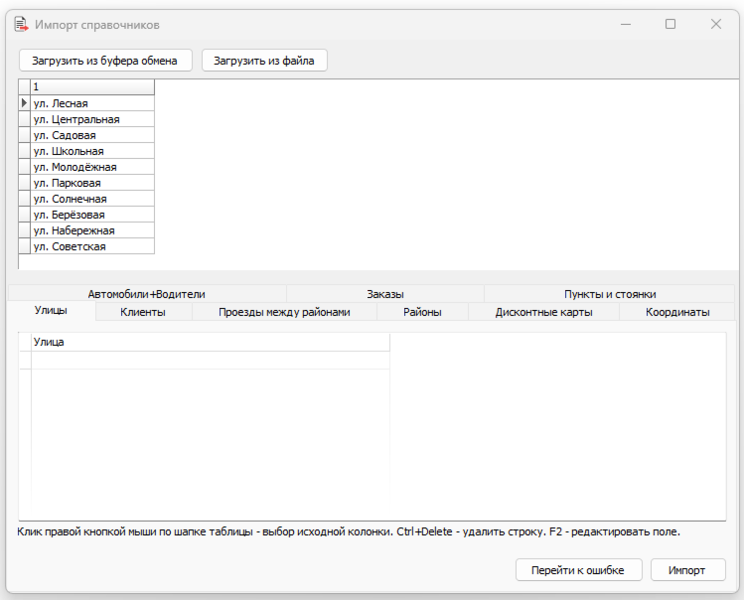
Task: Click the 'Импорт' button
Action: (688, 570)
